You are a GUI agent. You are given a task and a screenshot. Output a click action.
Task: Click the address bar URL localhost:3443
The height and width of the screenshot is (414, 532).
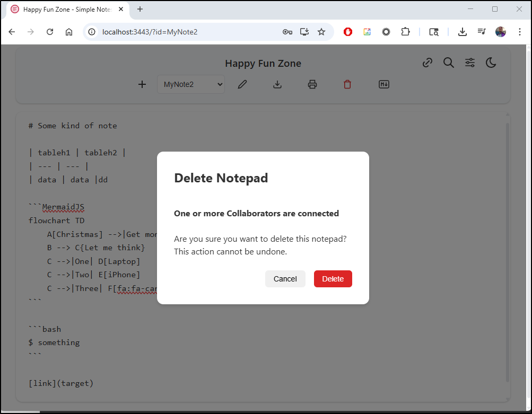(x=150, y=32)
